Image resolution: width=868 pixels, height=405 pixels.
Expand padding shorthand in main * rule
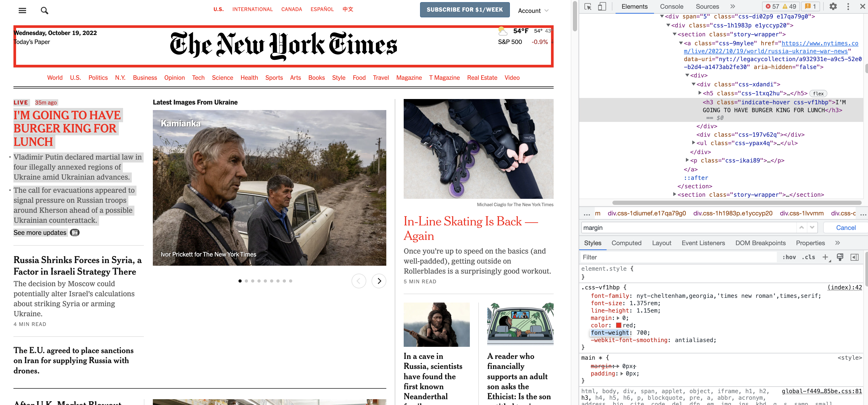[x=622, y=373]
